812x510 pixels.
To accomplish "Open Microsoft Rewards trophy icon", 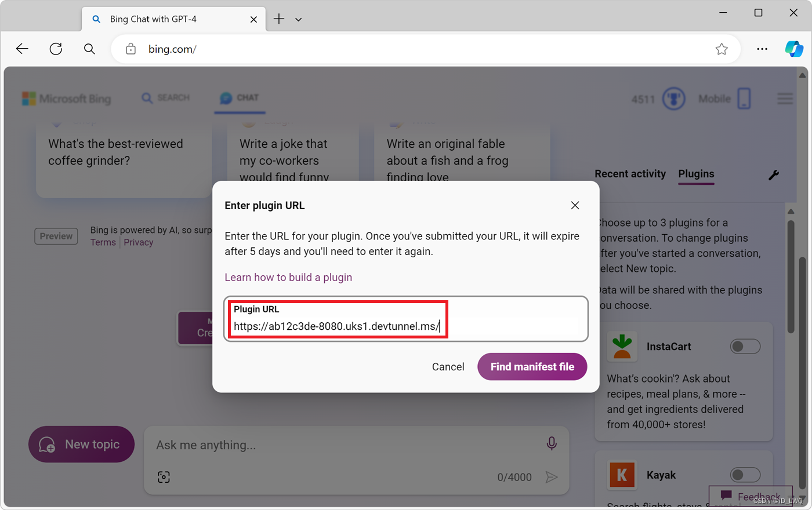I will [x=673, y=99].
